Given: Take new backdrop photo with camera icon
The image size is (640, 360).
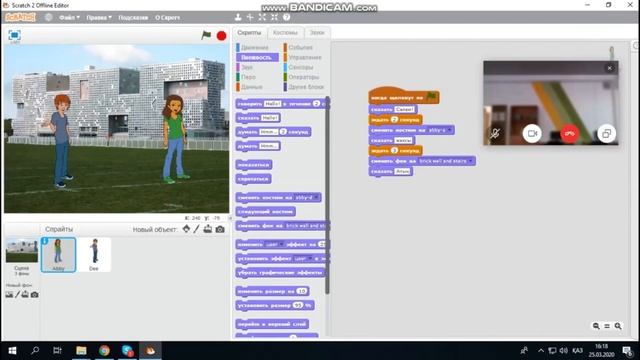Looking at the screenshot, I should (35, 294).
